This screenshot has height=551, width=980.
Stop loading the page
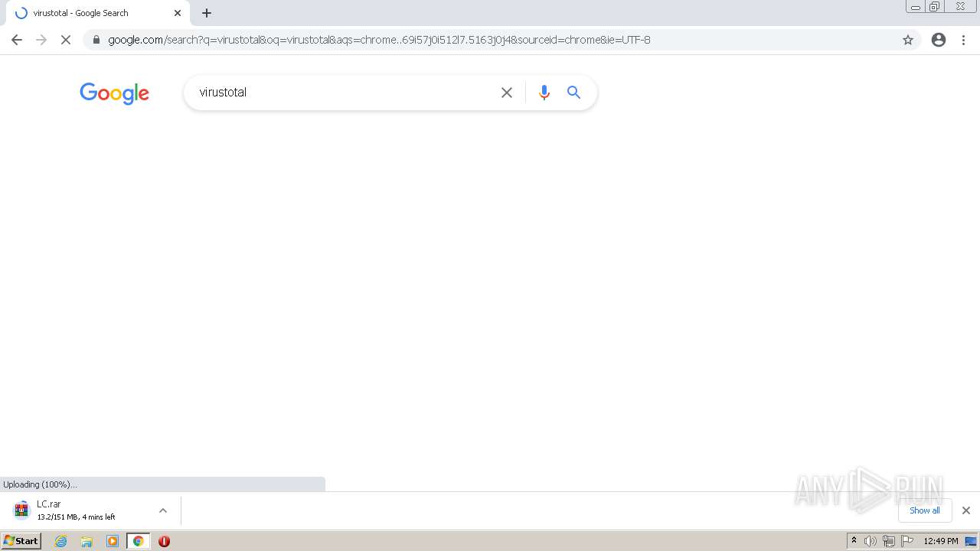(x=66, y=40)
